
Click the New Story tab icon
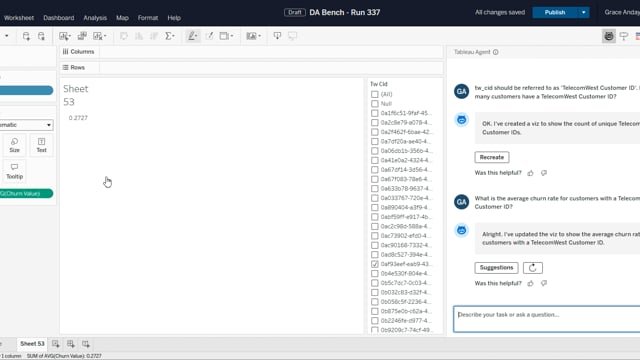[86, 344]
